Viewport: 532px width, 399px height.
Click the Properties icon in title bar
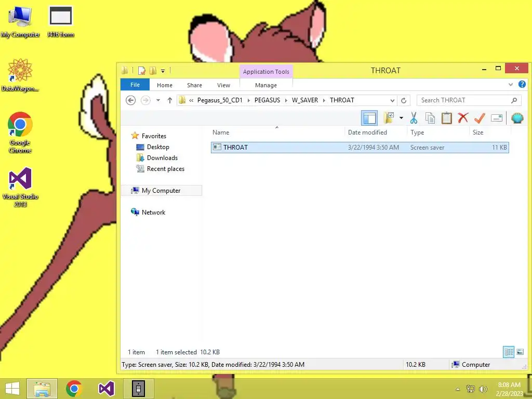[x=142, y=71]
